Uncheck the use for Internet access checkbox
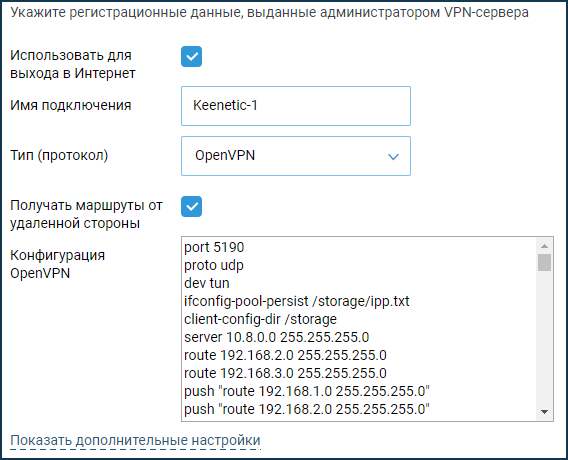Screen dimensions: 568x460 (x=191, y=57)
